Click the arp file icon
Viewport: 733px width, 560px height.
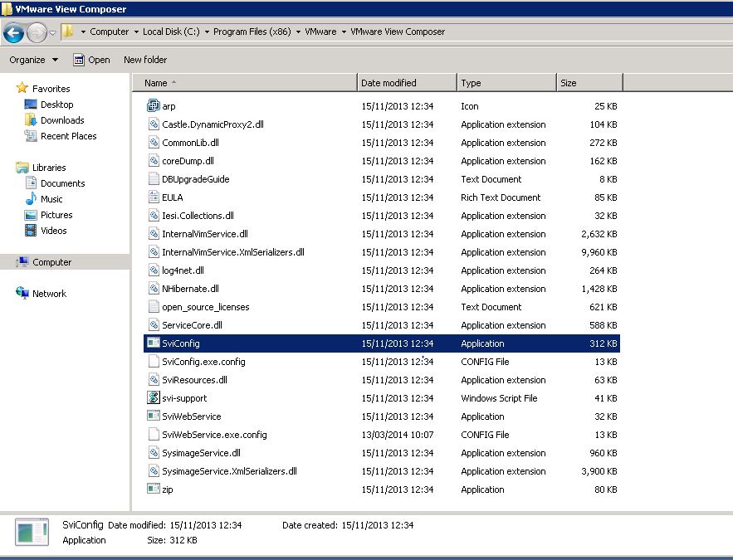[x=154, y=105]
